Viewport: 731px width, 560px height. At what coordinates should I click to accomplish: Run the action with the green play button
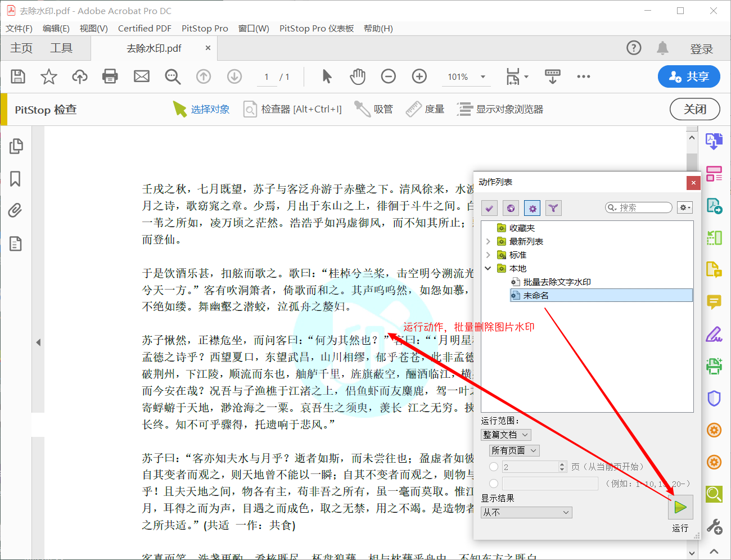pos(680,507)
